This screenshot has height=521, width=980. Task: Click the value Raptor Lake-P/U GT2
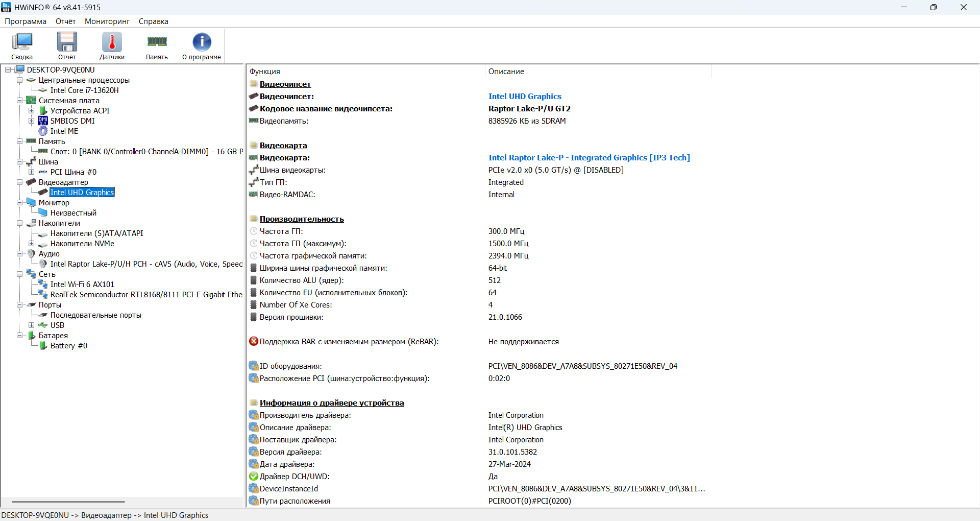pos(529,108)
